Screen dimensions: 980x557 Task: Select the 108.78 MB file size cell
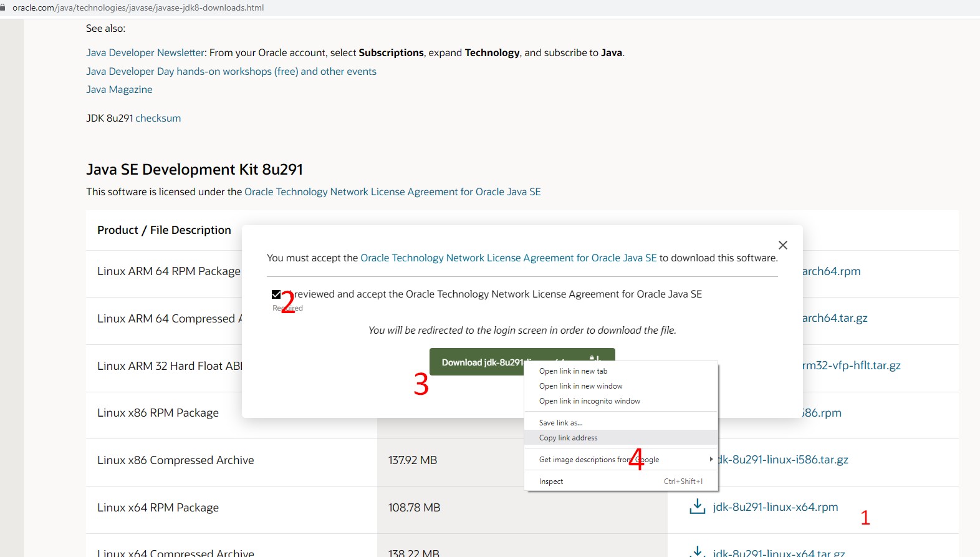(x=414, y=508)
